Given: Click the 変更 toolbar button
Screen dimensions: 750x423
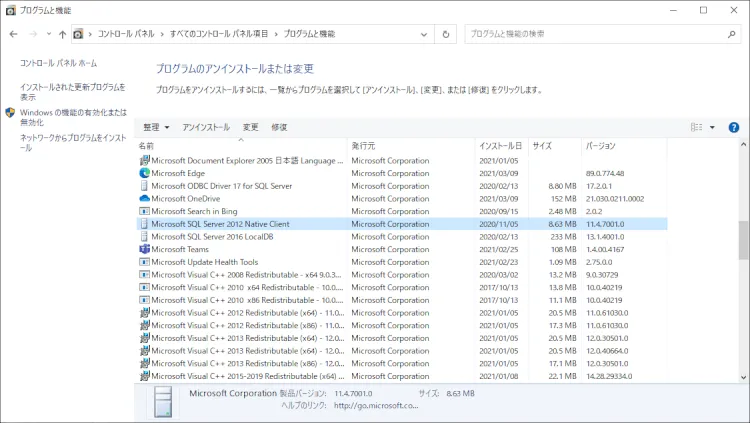Looking at the screenshot, I should (x=251, y=127).
